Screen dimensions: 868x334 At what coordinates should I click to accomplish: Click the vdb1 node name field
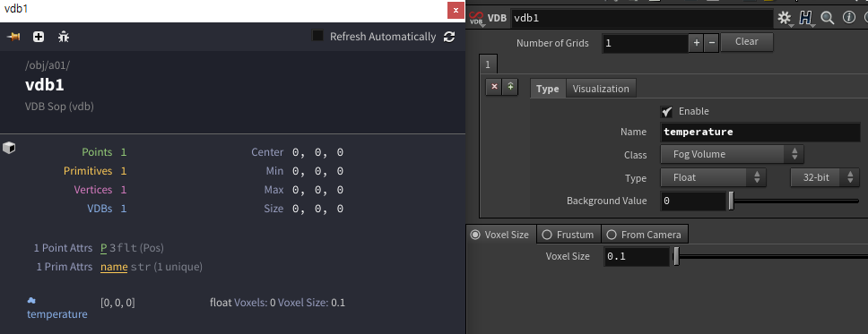pyautogui.click(x=641, y=18)
